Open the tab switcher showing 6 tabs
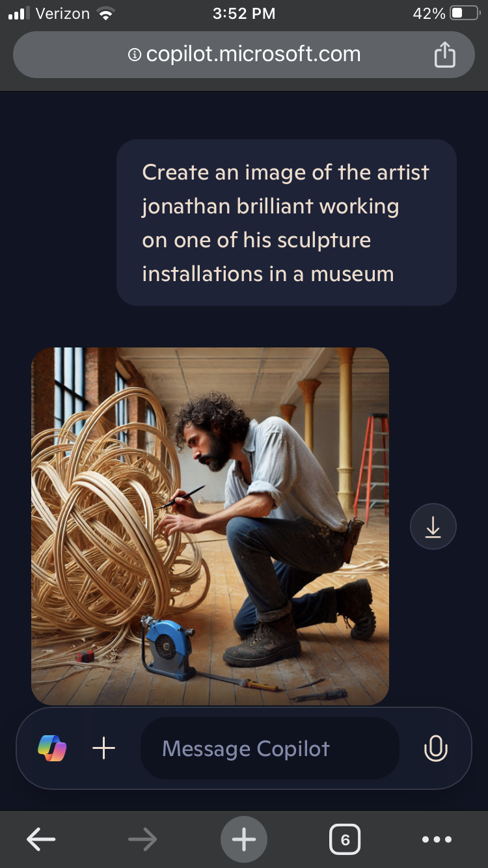This screenshot has height=868, width=488. tap(345, 840)
